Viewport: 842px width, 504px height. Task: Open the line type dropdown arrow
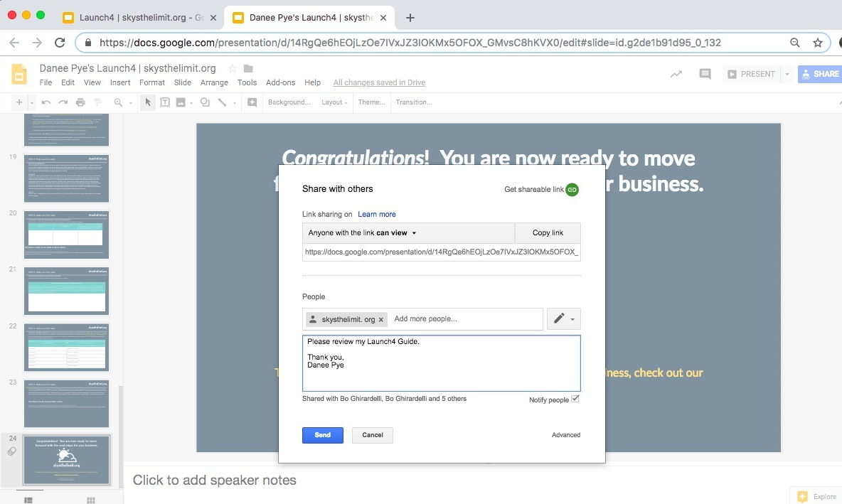[x=235, y=102]
